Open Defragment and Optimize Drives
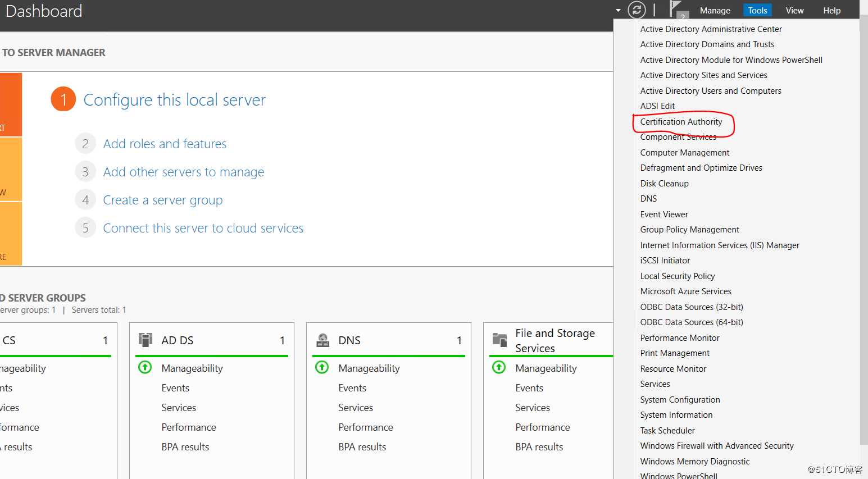The height and width of the screenshot is (479, 868). point(701,168)
